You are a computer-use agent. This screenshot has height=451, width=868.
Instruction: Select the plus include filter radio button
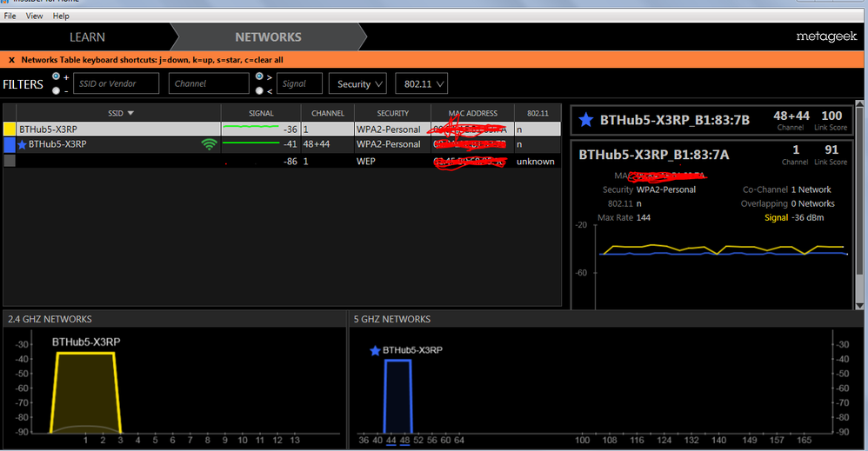point(56,76)
